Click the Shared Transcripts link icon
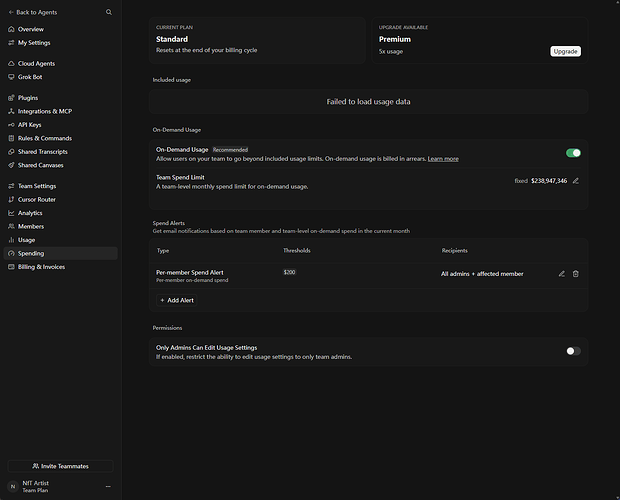Viewport: 620px width, 500px height. [11, 152]
